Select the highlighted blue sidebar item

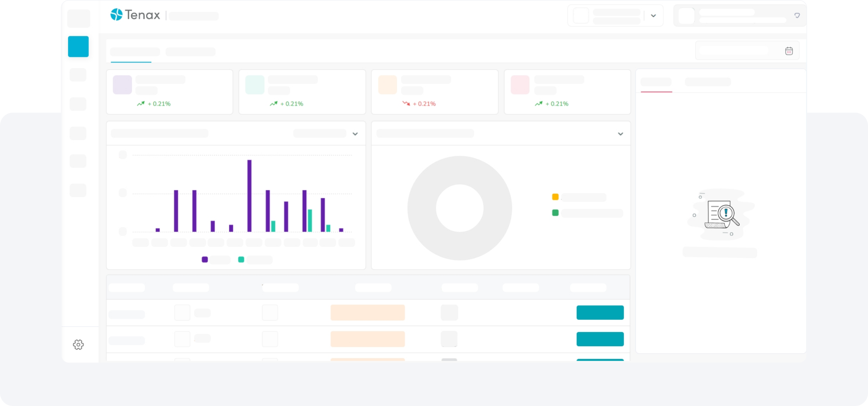point(78,47)
